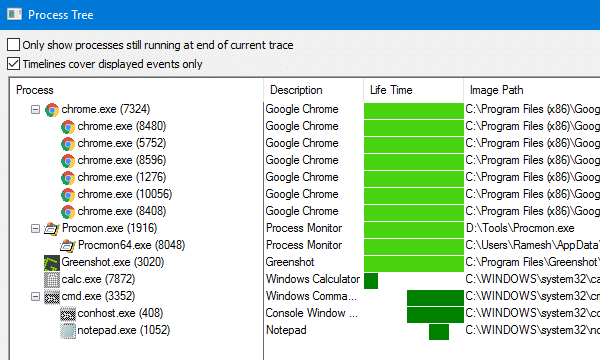Image resolution: width=600 pixels, height=360 pixels.
Task: Select the cmd.exe (3352) process name
Action: 98,296
